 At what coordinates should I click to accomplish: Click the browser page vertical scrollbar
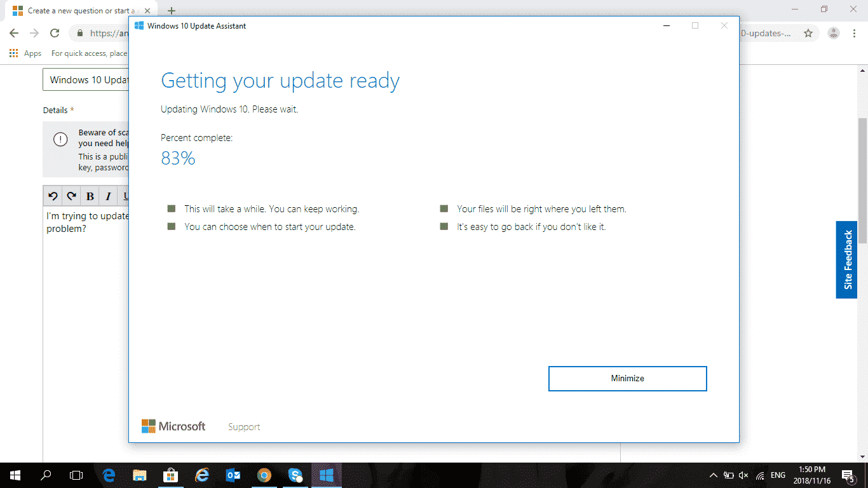coord(862,180)
